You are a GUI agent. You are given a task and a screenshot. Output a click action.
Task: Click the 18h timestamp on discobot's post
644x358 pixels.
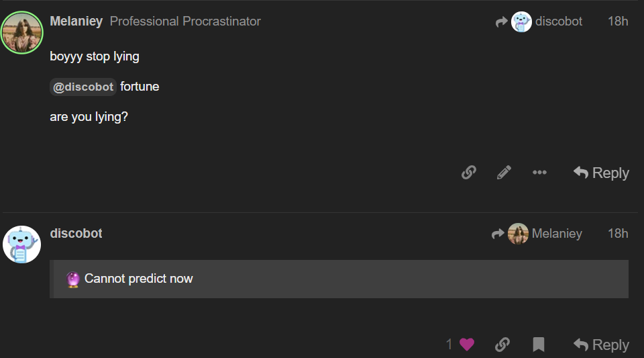coord(617,234)
